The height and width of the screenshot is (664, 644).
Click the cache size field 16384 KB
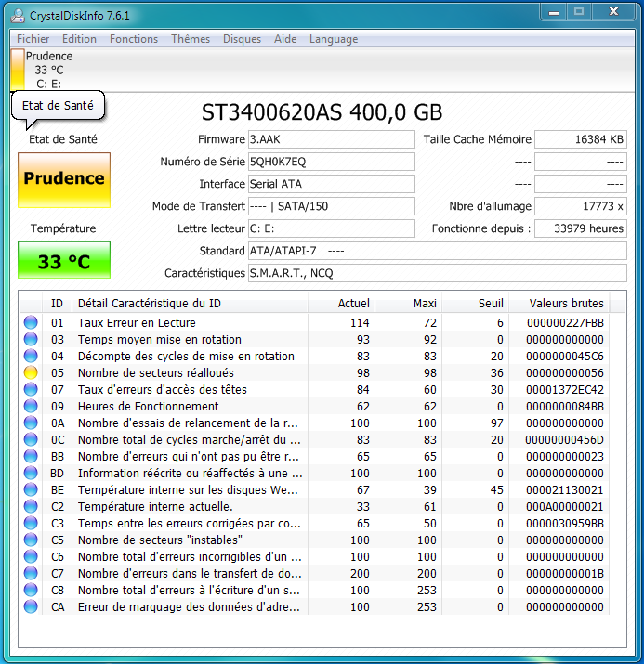point(581,139)
